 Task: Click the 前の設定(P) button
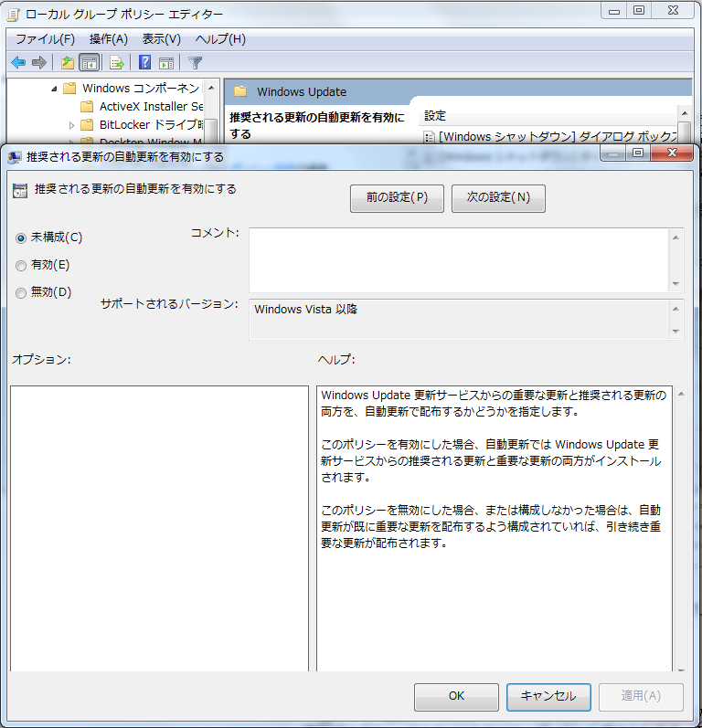coord(397,198)
